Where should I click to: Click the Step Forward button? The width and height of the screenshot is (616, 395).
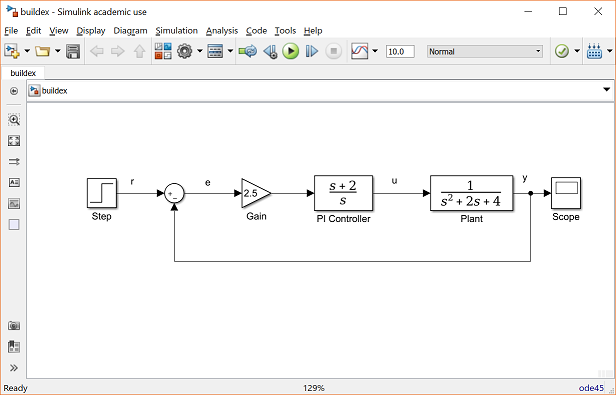tap(312, 51)
